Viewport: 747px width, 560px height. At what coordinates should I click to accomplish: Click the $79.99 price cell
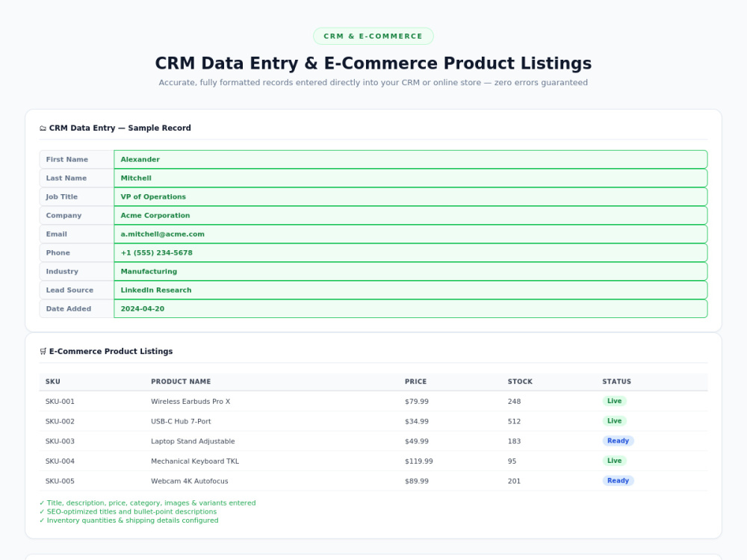(x=417, y=402)
